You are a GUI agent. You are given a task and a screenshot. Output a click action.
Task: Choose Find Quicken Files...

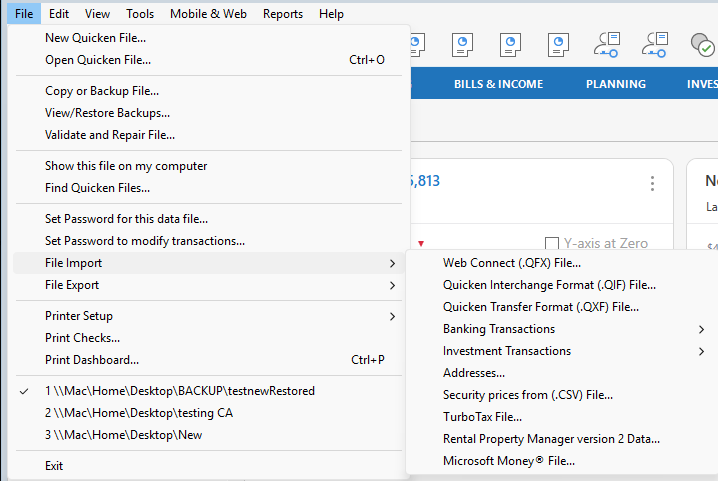click(208, 188)
